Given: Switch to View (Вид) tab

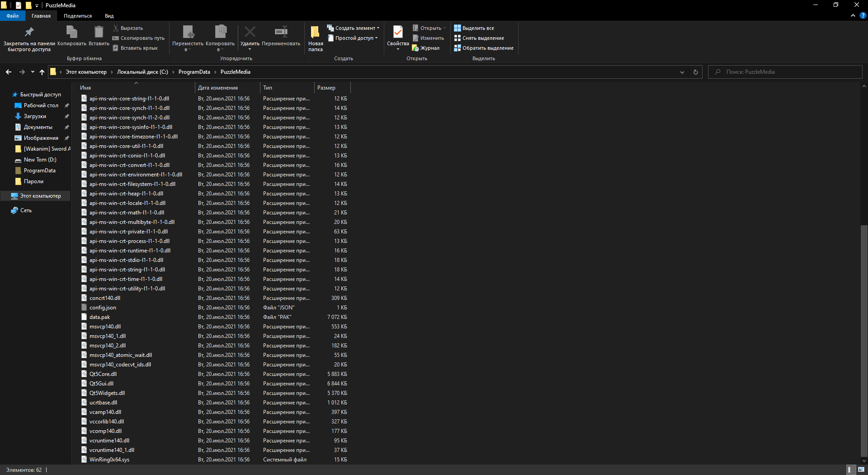Looking at the screenshot, I should click(x=109, y=16).
